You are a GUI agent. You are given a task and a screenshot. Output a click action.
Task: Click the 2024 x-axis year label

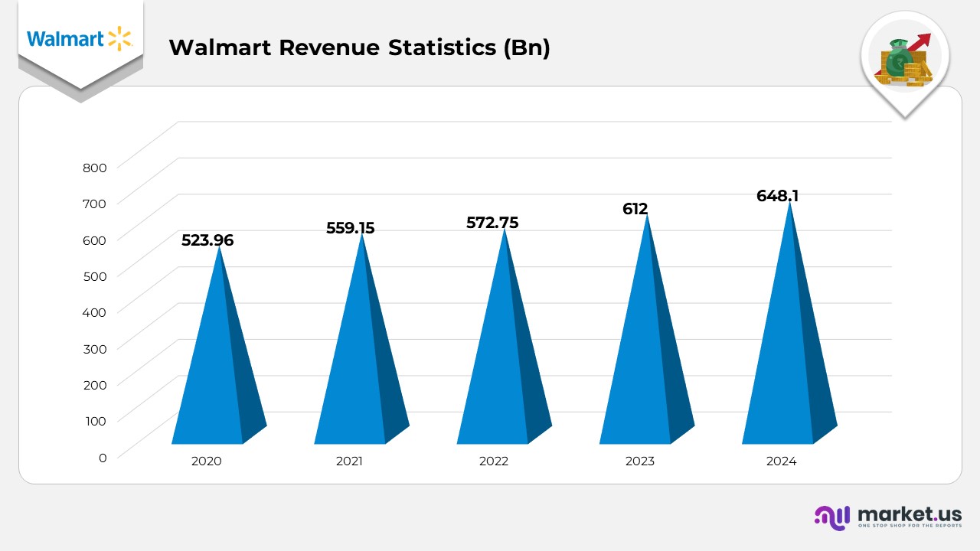click(x=781, y=461)
